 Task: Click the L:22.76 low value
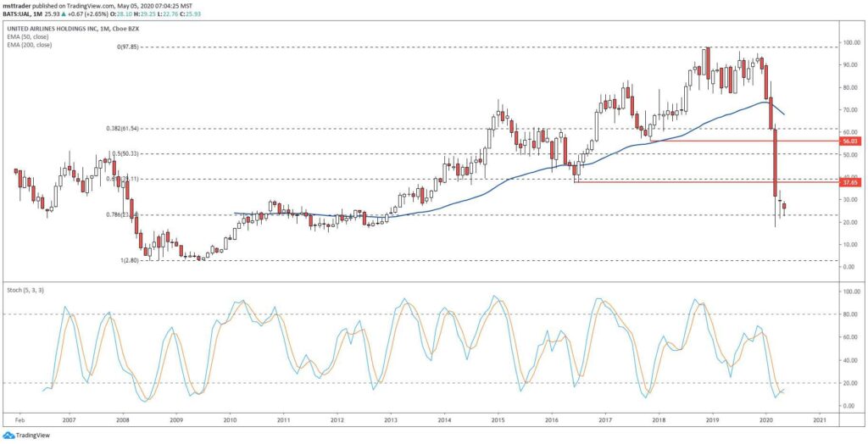coord(168,14)
